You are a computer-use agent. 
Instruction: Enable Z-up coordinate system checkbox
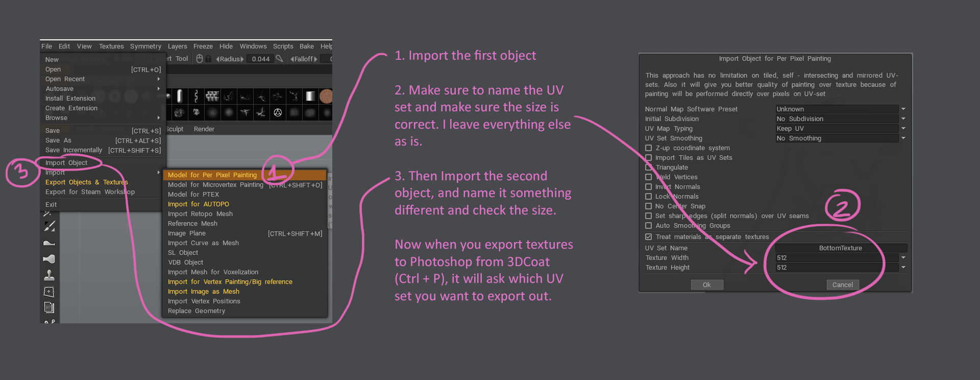[649, 148]
